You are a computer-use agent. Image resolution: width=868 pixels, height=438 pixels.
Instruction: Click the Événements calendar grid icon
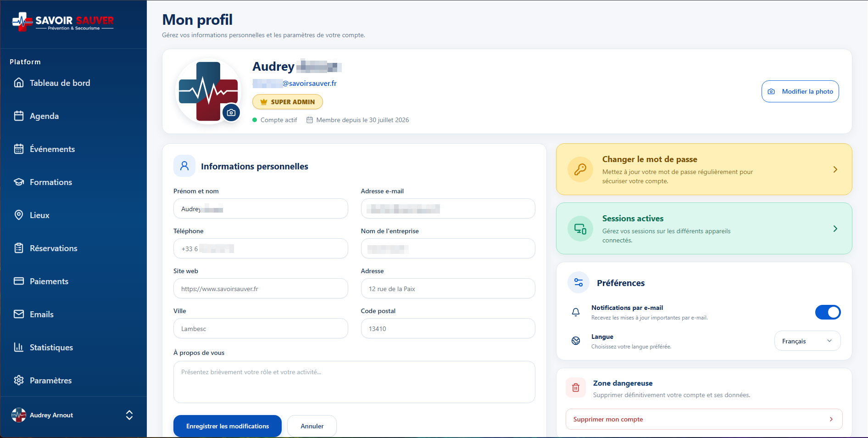click(19, 149)
